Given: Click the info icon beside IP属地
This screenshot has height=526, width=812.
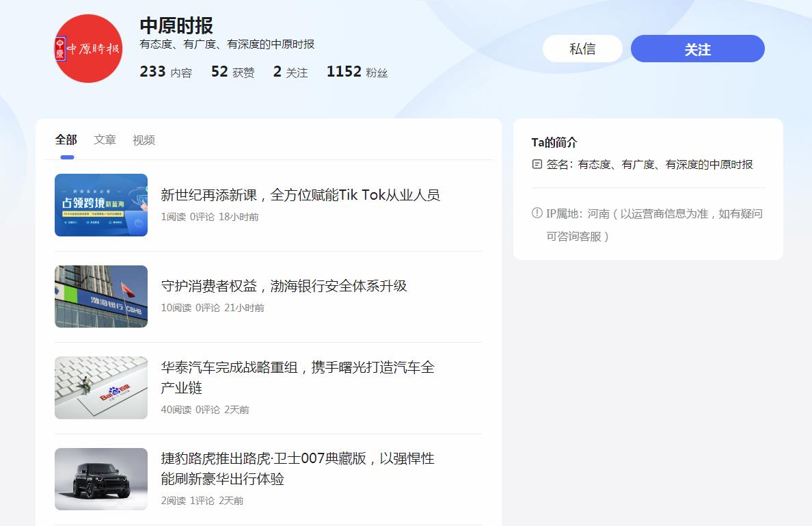Looking at the screenshot, I should tap(537, 213).
